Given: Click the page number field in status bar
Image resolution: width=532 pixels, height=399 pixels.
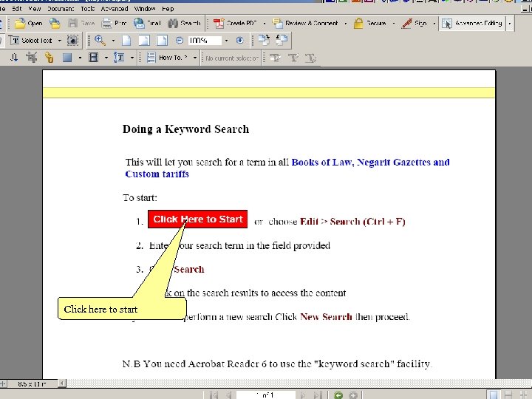Looking at the screenshot, I should (265, 395).
